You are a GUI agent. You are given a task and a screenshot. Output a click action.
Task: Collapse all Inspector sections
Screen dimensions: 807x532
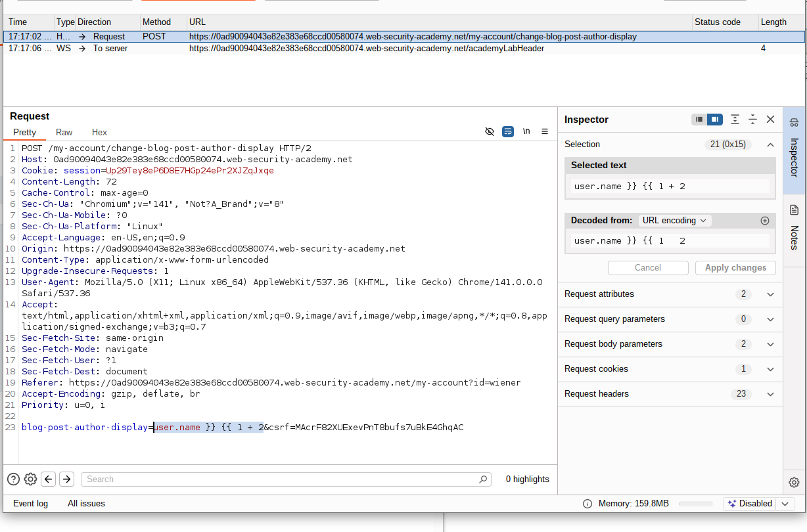(x=753, y=120)
